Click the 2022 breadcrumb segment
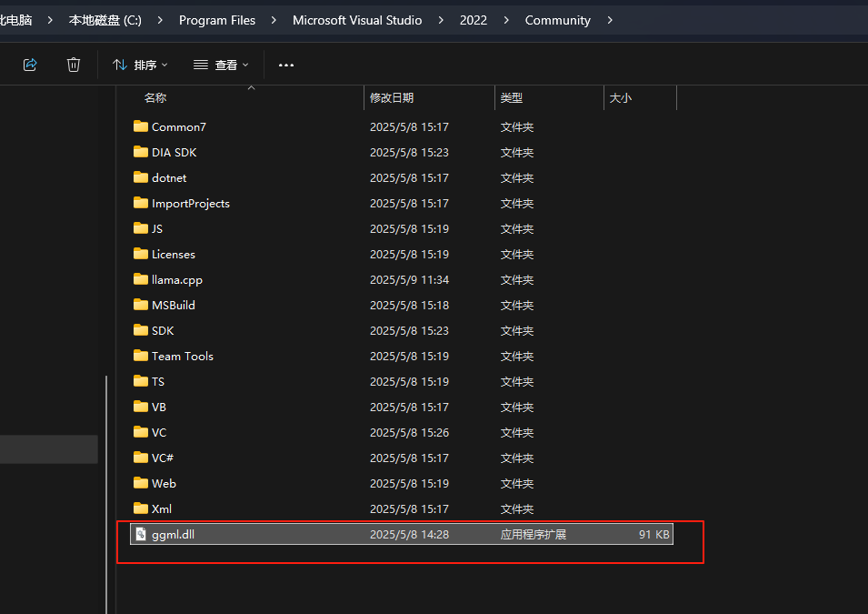This screenshot has width=868, height=614. (474, 20)
